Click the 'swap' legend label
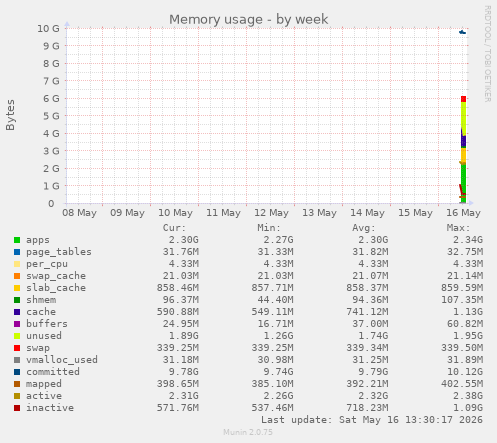Image resolution: width=497 pixels, height=443 pixels. pyautogui.click(x=38, y=348)
